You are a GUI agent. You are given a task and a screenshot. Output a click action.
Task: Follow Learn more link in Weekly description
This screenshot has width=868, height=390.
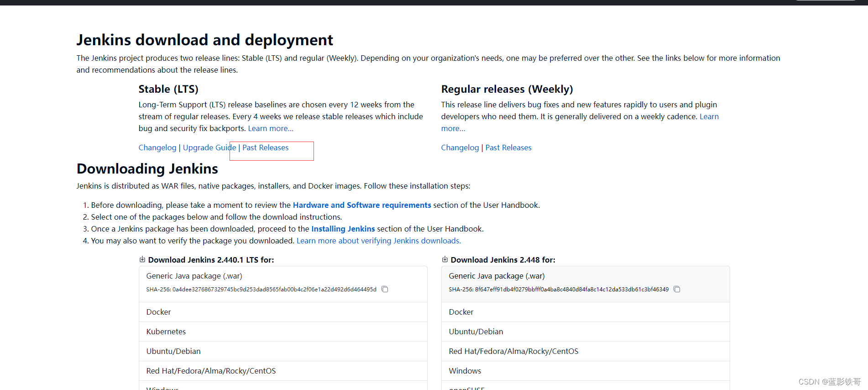[x=709, y=116]
